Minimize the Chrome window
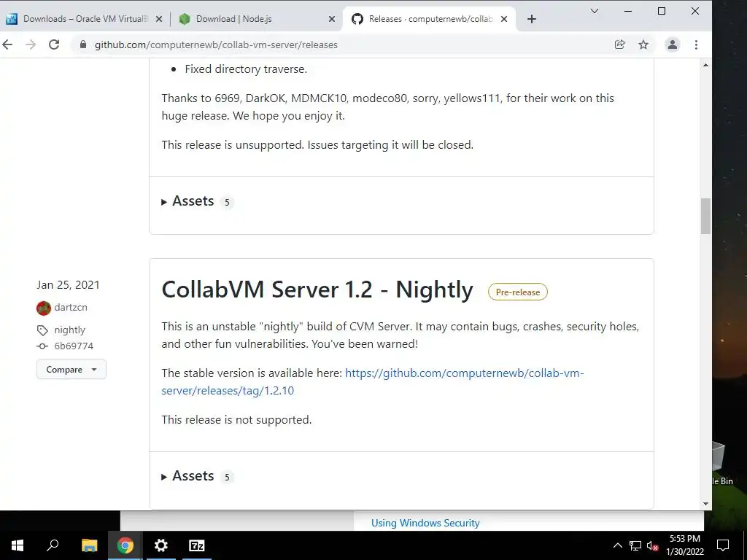The image size is (747, 560). tap(628, 11)
